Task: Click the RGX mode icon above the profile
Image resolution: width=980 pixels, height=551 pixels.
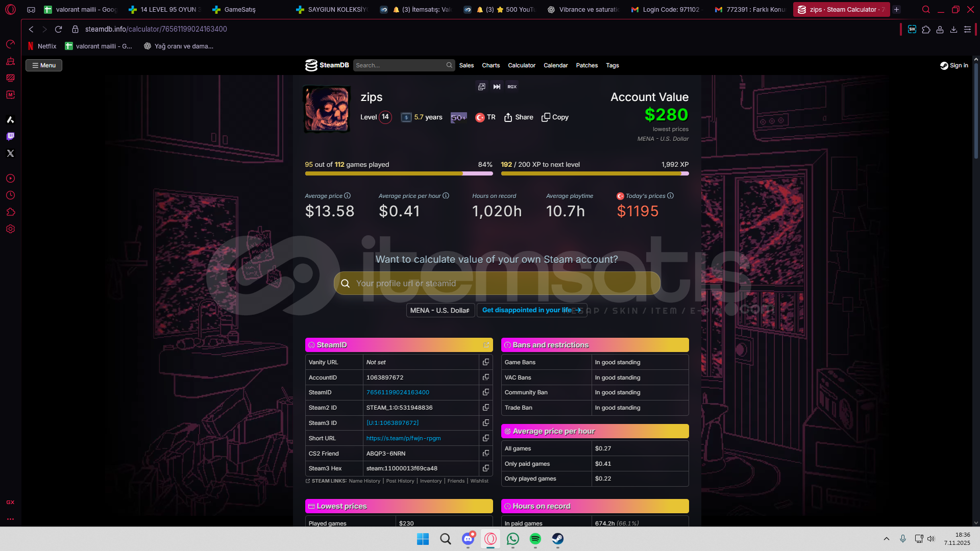Action: tap(512, 87)
